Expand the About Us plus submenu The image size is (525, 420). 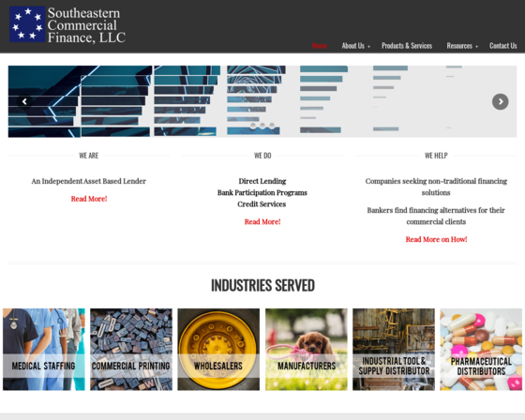tap(369, 47)
